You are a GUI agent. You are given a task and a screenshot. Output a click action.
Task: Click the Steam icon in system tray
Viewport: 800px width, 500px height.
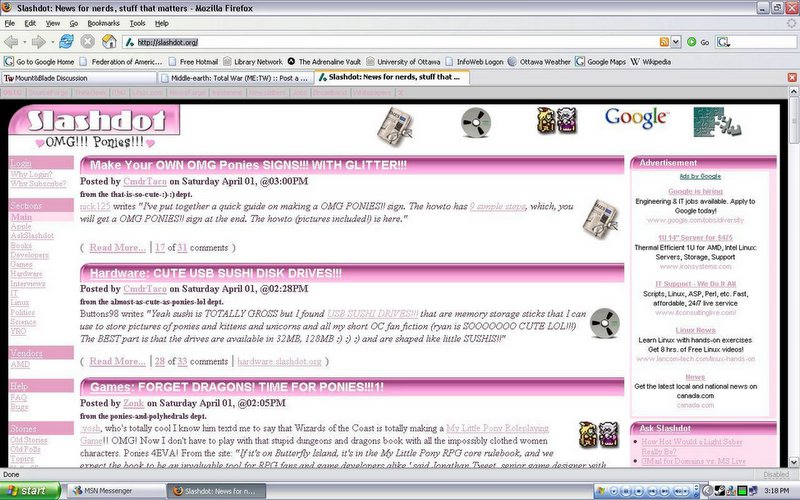coord(719,491)
